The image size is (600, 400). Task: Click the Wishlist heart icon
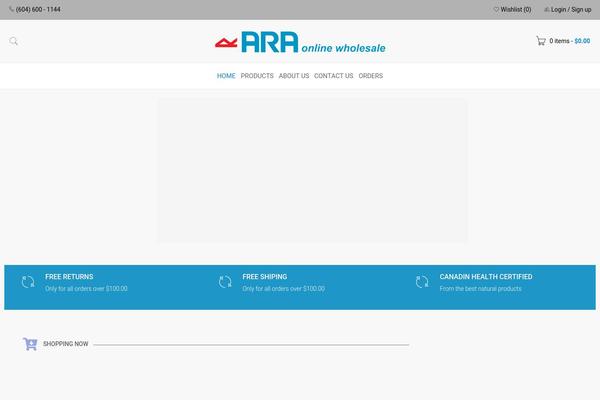(496, 9)
